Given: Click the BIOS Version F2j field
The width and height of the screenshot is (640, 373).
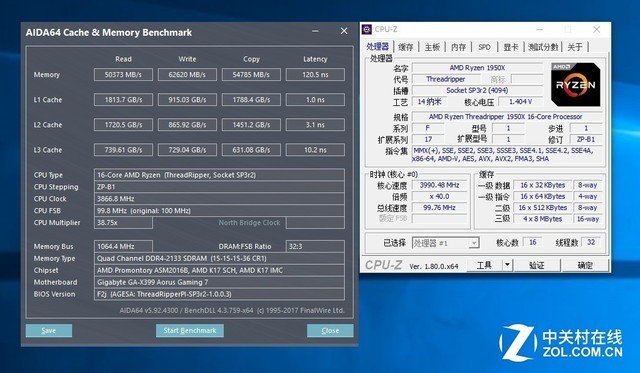Looking at the screenshot, I should click(219, 294).
